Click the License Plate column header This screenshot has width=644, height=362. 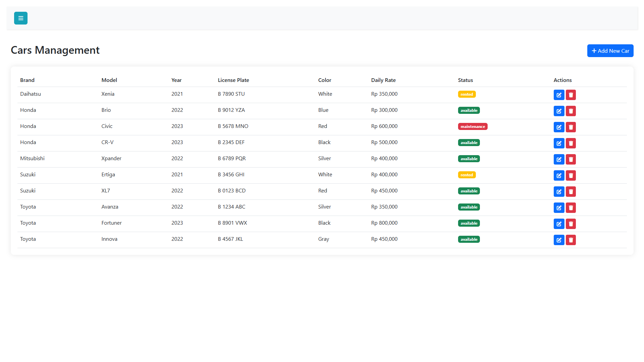pos(233,80)
